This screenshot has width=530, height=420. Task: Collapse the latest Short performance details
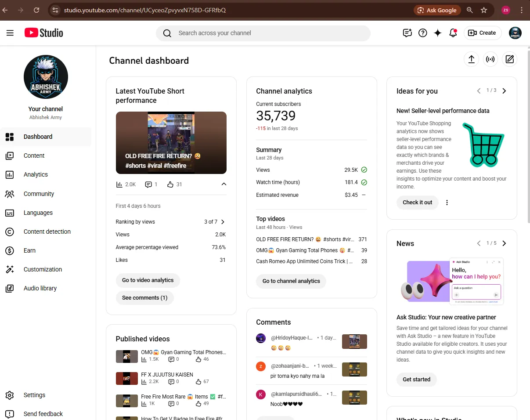(x=224, y=184)
